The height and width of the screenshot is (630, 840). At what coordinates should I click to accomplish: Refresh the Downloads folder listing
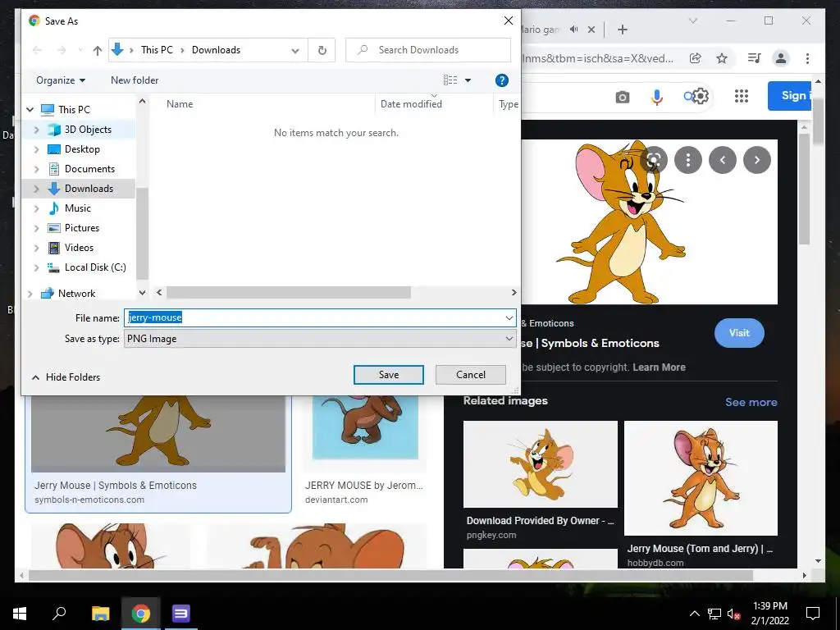[x=322, y=50]
